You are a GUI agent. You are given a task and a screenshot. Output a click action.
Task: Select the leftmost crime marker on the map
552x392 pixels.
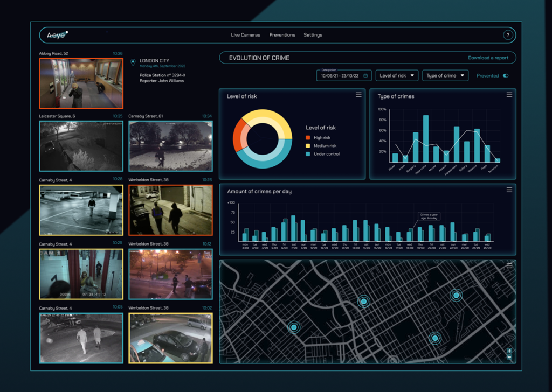(294, 327)
